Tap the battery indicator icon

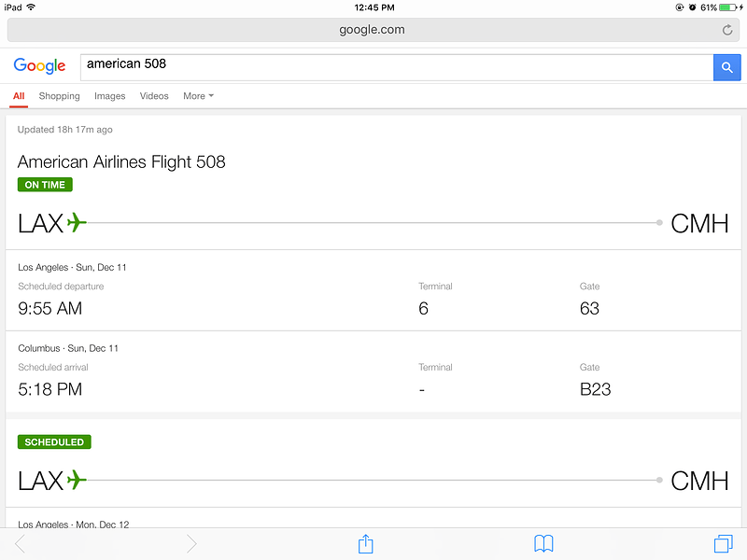(728, 7)
